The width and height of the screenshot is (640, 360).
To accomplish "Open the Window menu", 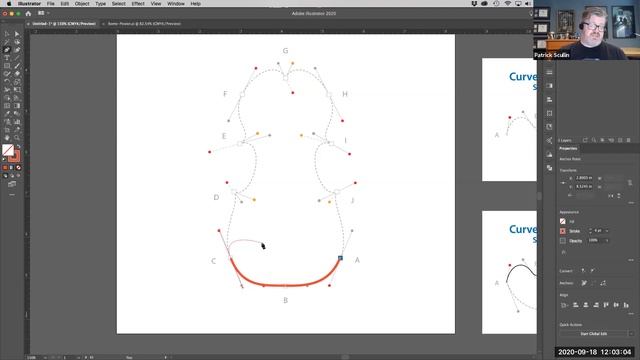I will pos(176,4).
